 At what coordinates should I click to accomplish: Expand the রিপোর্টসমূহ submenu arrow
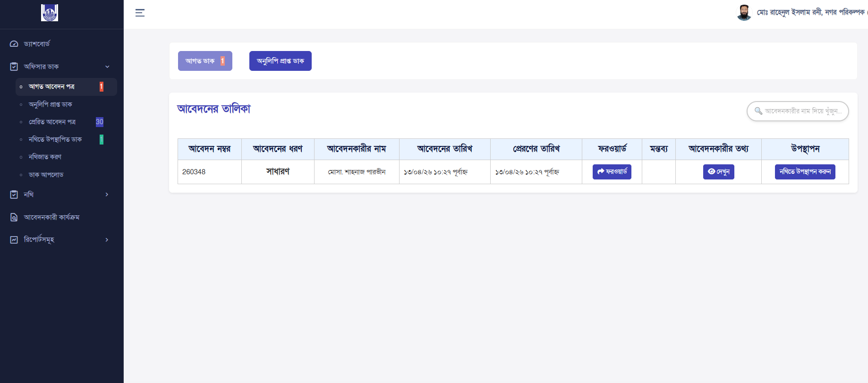(x=107, y=240)
